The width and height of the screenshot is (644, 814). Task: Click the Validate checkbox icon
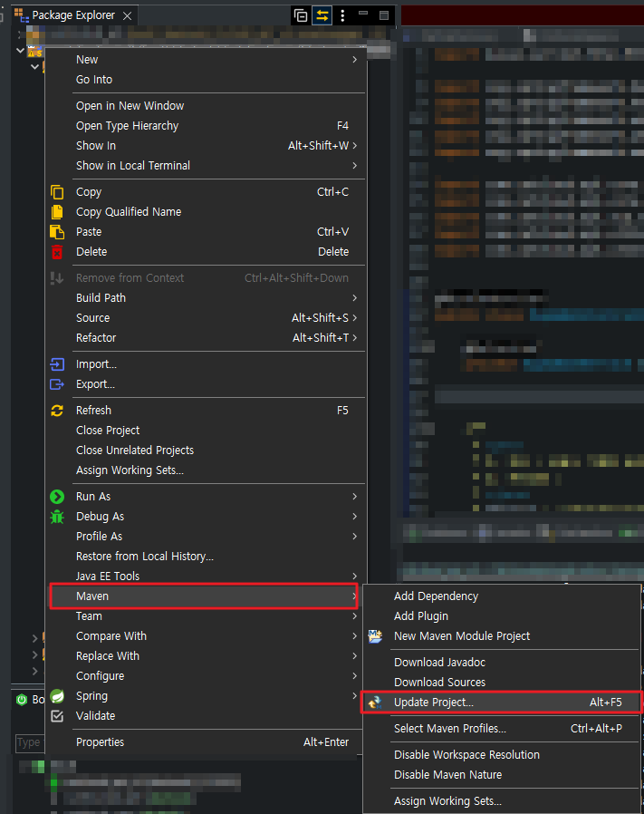[57, 716]
